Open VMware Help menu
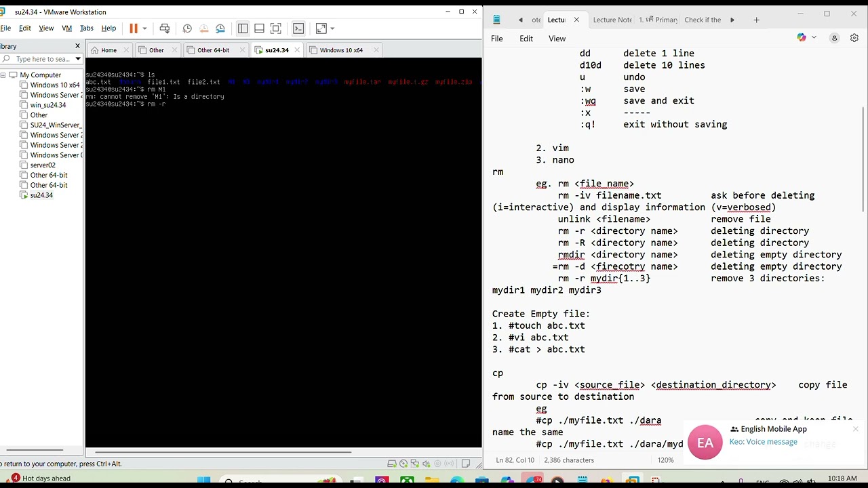 click(x=108, y=28)
